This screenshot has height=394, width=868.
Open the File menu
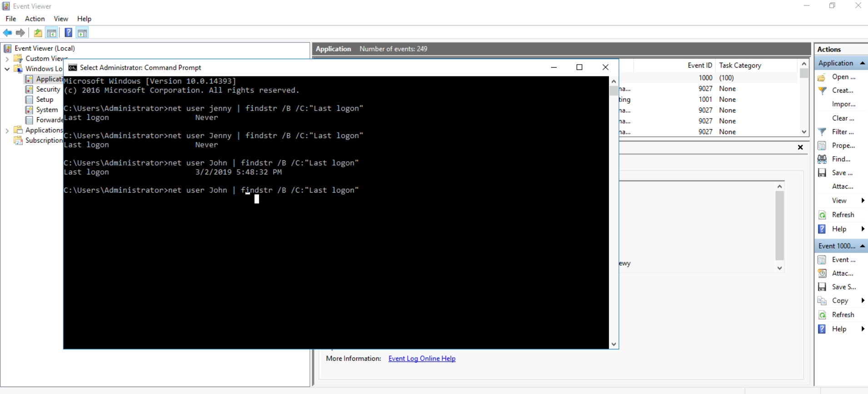click(x=11, y=19)
